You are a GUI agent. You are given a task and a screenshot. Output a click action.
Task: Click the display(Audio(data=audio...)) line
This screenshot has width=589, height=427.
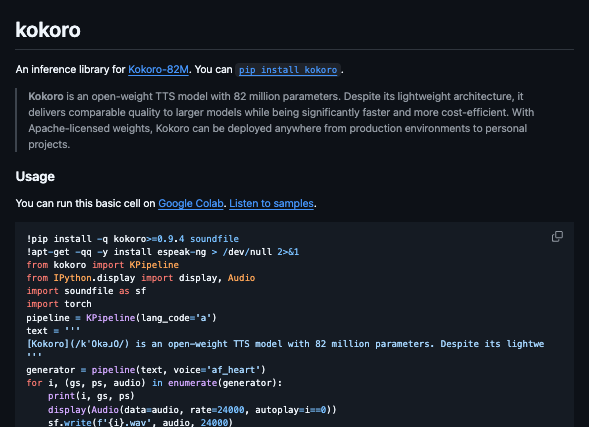(x=192, y=410)
